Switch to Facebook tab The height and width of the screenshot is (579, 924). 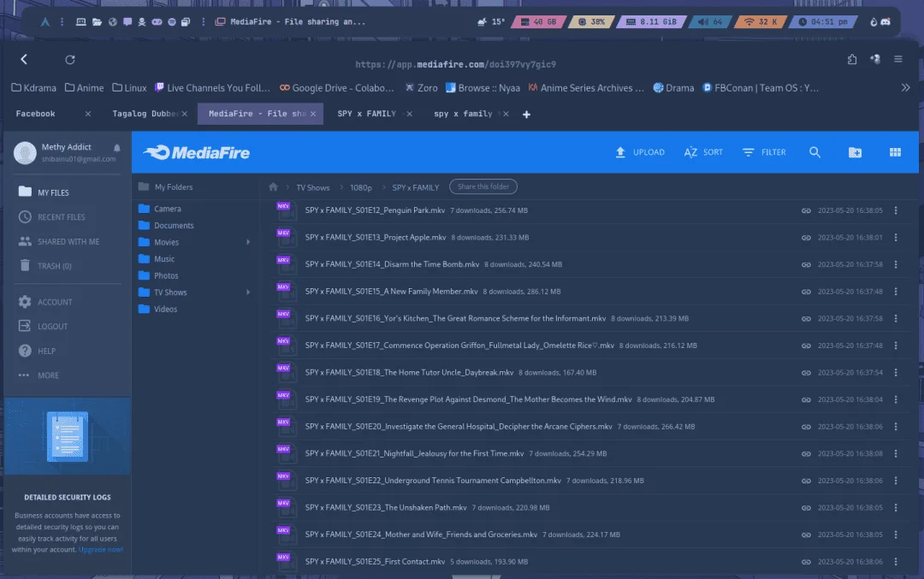[x=35, y=114]
